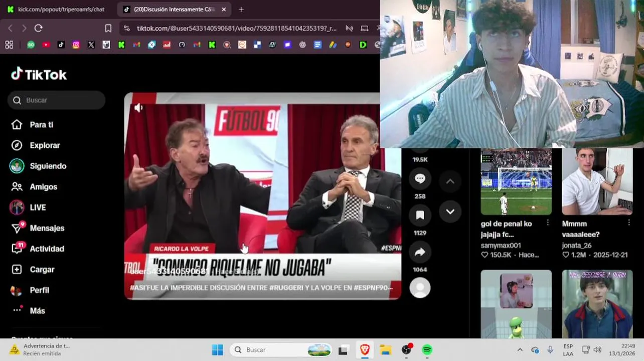Open the blue document bookmark
This screenshot has height=361, width=644.
[x=317, y=45]
